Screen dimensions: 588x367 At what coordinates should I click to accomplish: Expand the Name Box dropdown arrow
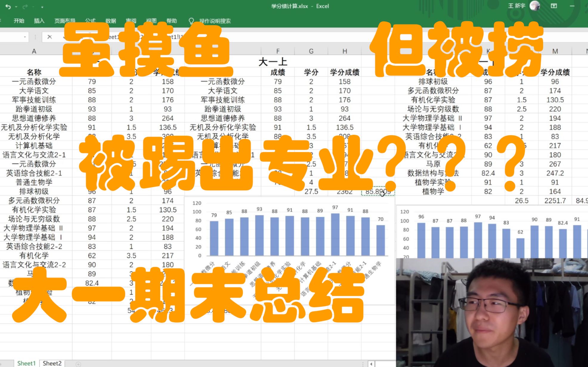(x=25, y=37)
